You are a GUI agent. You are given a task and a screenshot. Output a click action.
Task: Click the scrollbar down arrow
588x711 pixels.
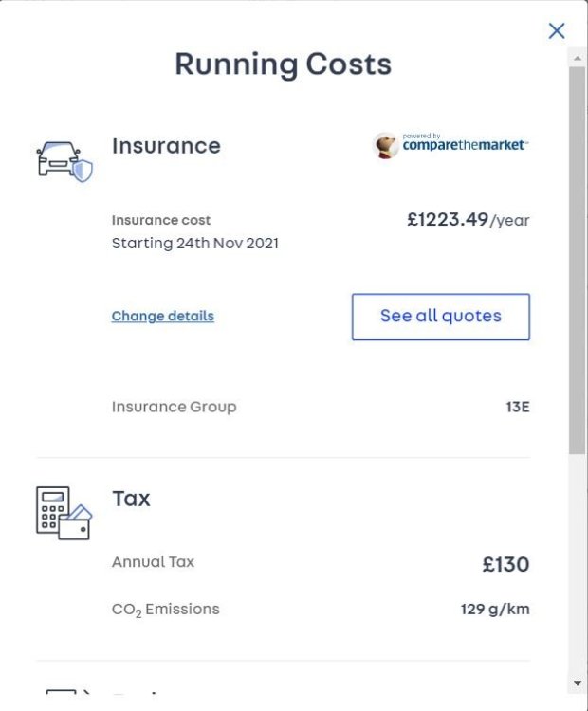coord(578,683)
